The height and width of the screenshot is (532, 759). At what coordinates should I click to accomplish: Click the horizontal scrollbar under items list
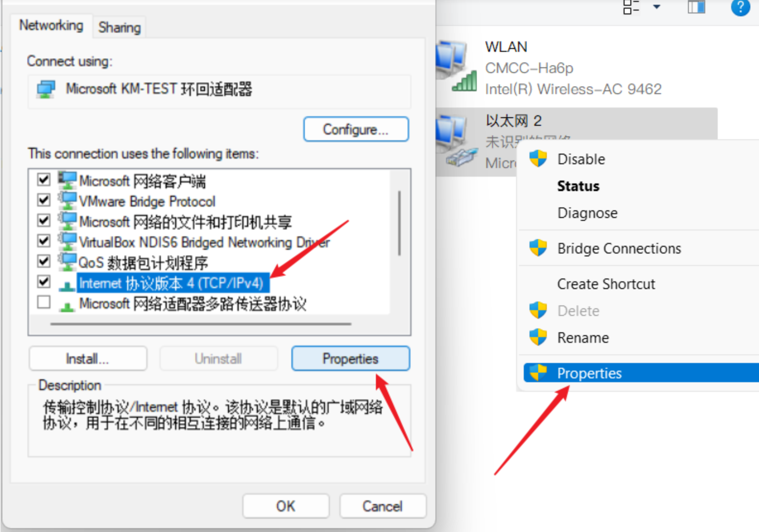(201, 324)
